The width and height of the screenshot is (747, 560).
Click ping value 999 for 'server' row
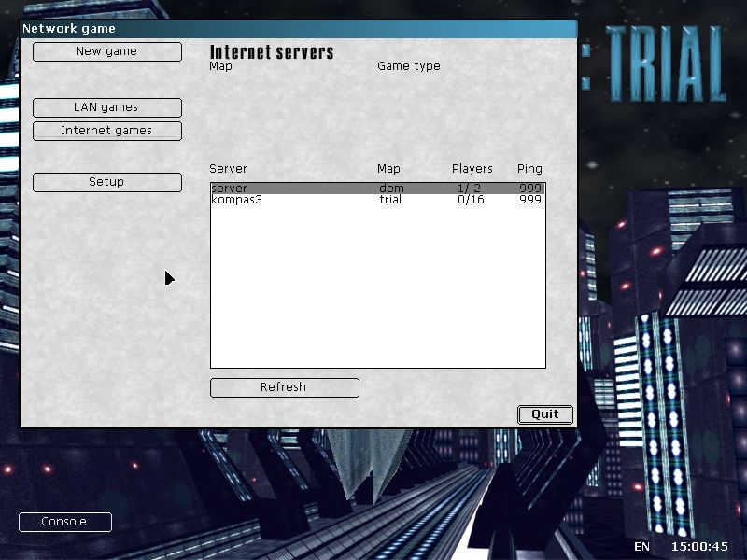click(530, 189)
